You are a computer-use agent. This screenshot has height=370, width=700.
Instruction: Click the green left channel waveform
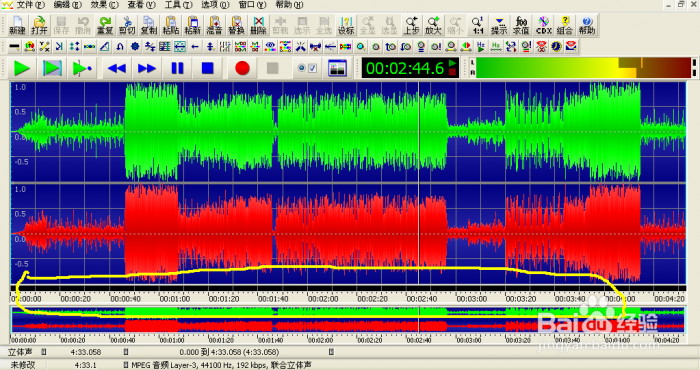pyautogui.click(x=348, y=132)
